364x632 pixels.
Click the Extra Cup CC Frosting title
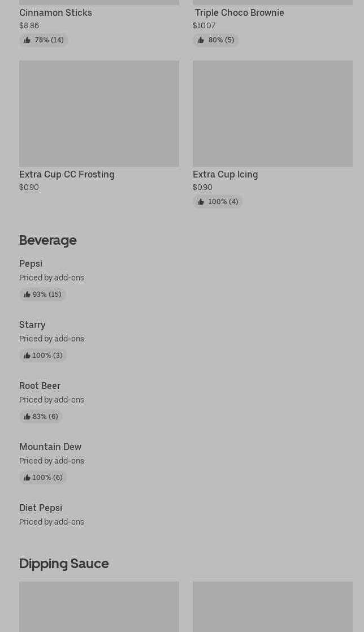(67, 174)
